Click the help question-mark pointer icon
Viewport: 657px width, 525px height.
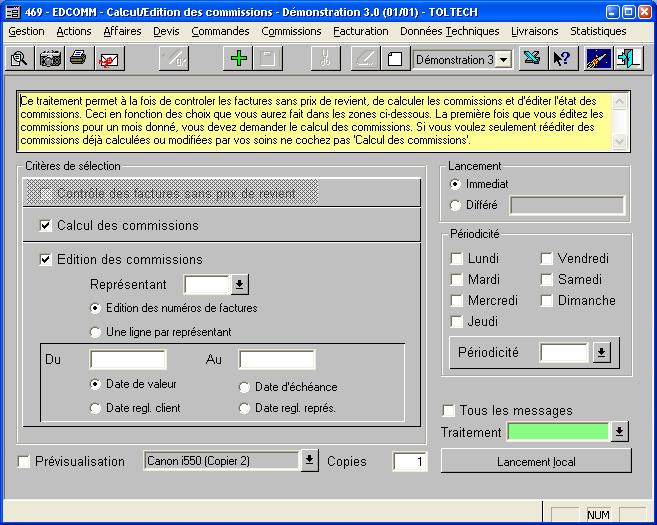click(561, 59)
